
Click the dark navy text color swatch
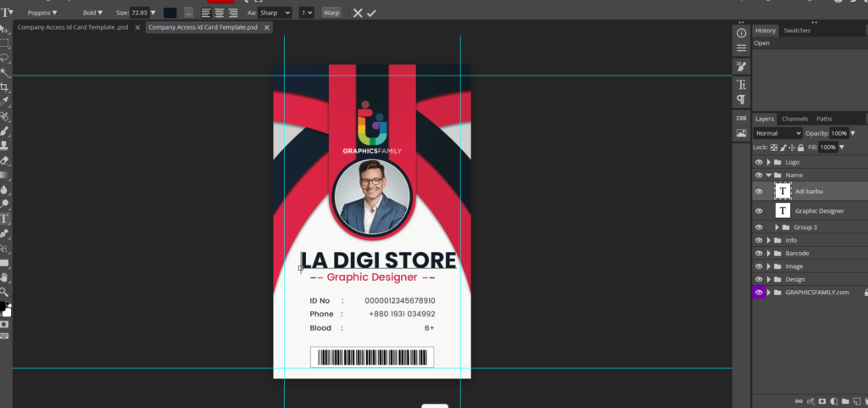click(x=170, y=13)
